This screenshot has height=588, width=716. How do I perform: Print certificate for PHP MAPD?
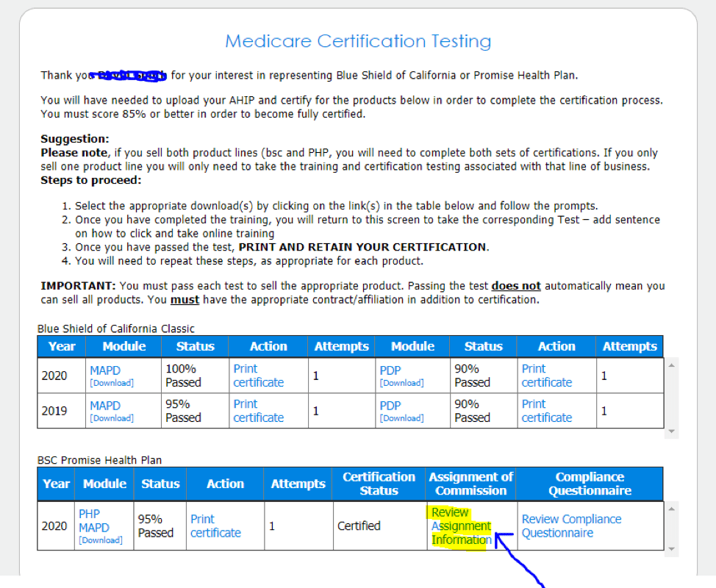(x=215, y=526)
